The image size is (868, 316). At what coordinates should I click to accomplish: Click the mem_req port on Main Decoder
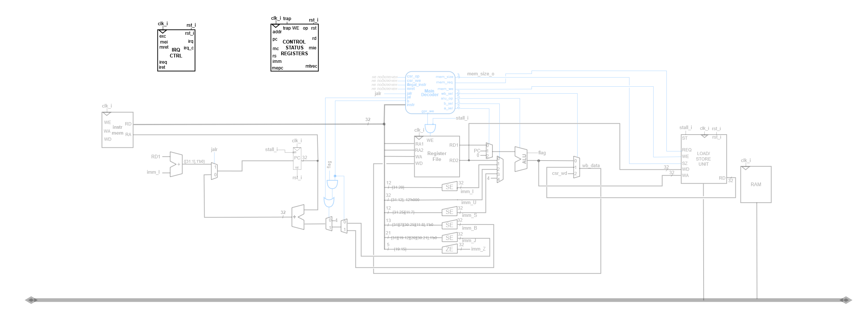[444, 82]
